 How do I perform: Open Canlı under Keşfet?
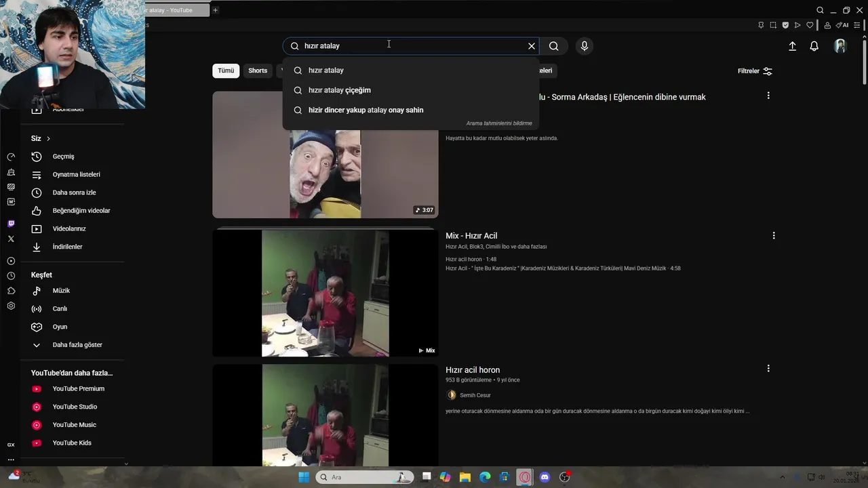(x=73, y=309)
